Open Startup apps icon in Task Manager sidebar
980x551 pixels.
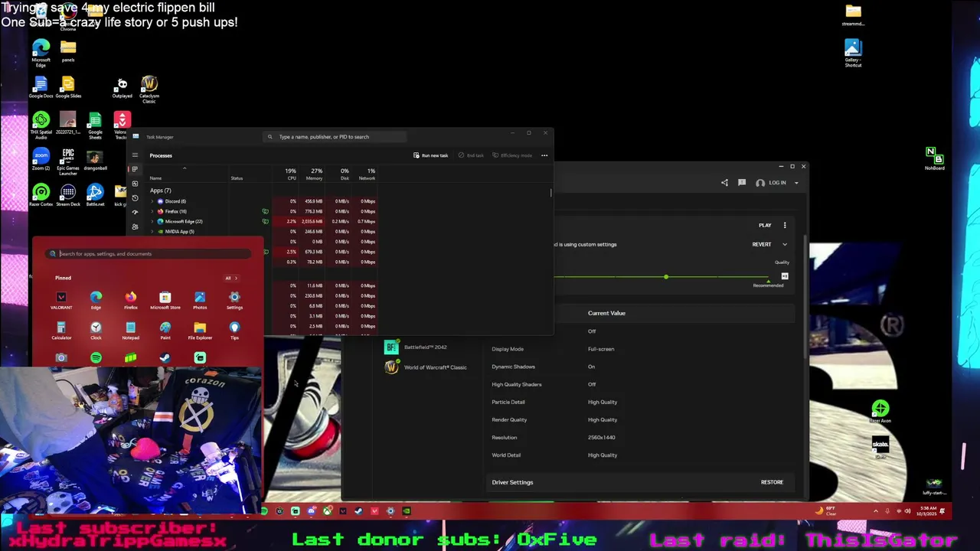(136, 212)
